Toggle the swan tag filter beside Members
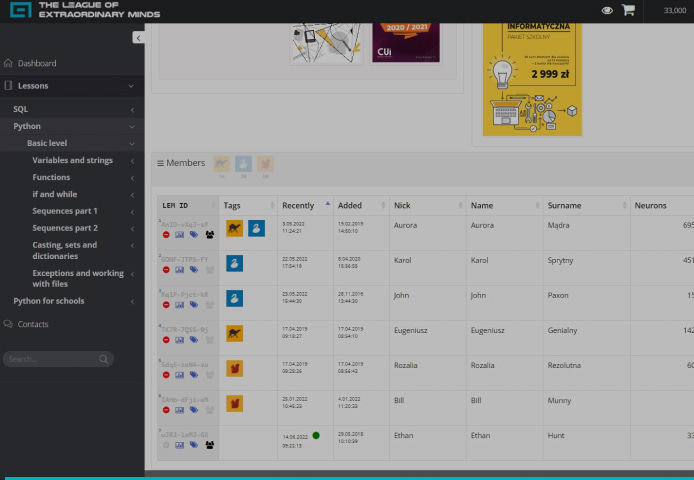This screenshot has width=694, height=480. pos(243,163)
